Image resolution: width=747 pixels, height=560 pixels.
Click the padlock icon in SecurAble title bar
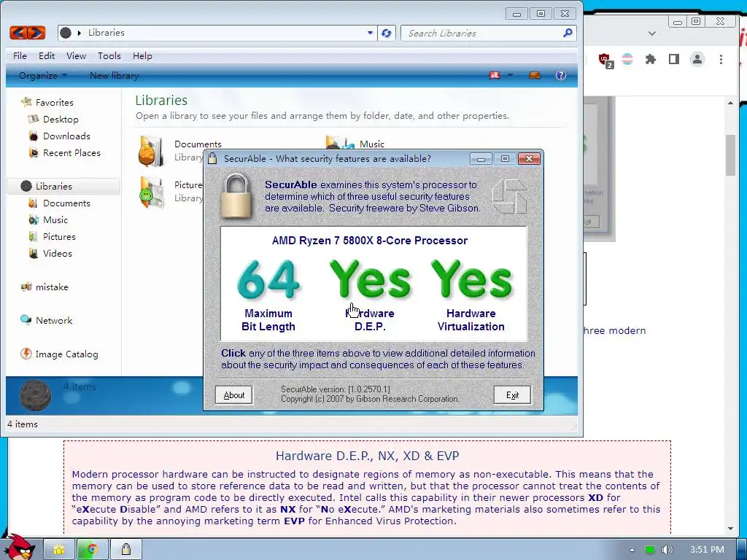tap(212, 158)
